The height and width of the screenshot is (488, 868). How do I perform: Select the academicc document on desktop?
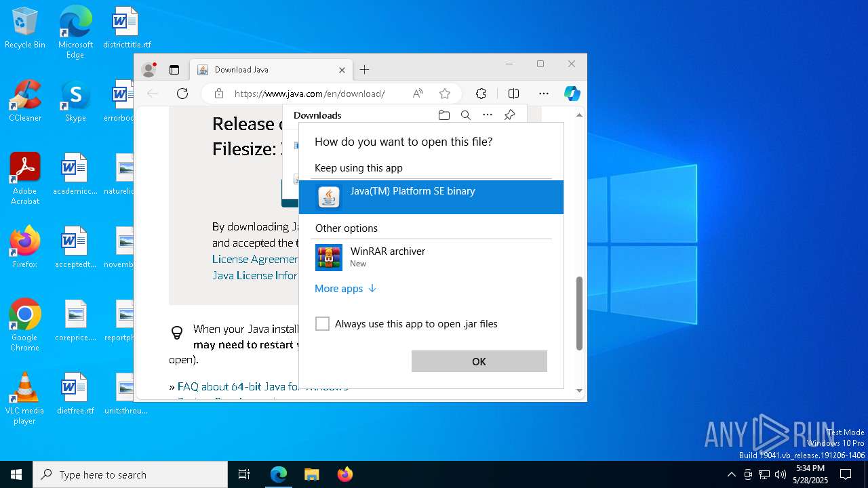(75, 174)
